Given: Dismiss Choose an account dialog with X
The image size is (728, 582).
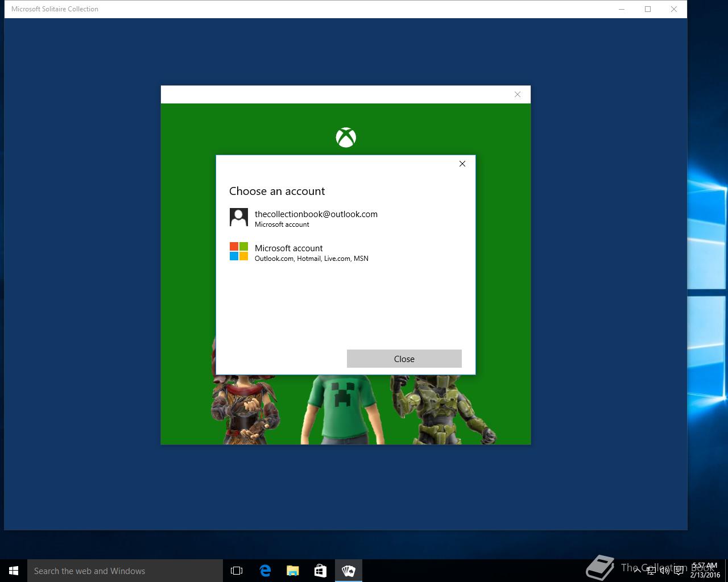Looking at the screenshot, I should [x=462, y=164].
